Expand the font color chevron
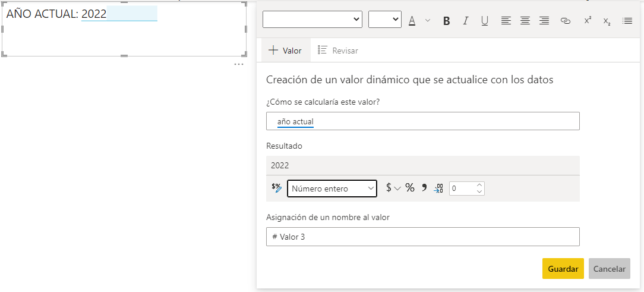Viewport: 644px width, 292px height. (x=428, y=21)
